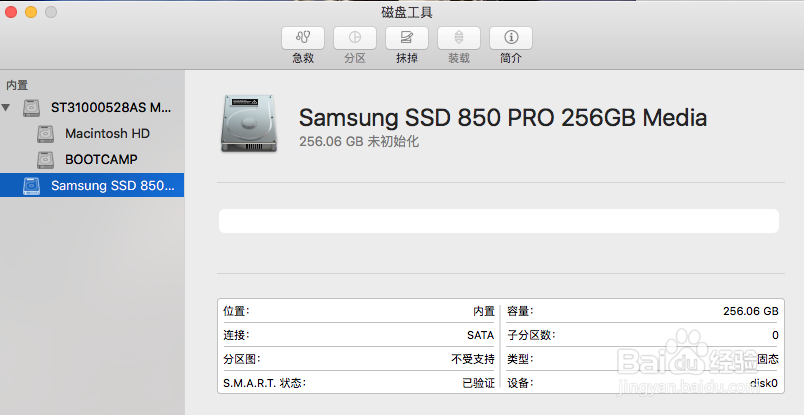Select Samsung SSD 850... in sidebar
Image resolution: width=804 pixels, height=415 pixels.
click(x=92, y=185)
